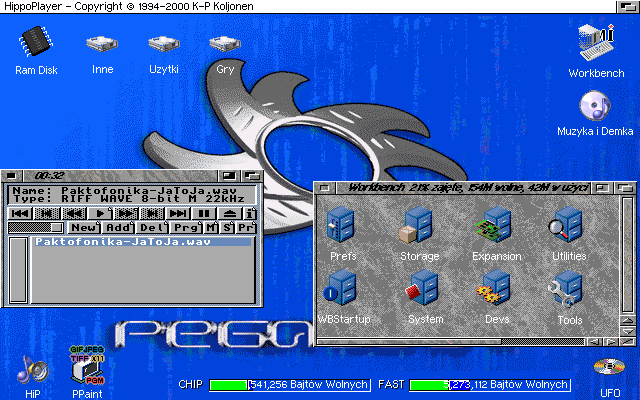Click the greyed previous-song button in HippoPlayer
Viewport: 640px width, 400px height.
click(x=47, y=213)
